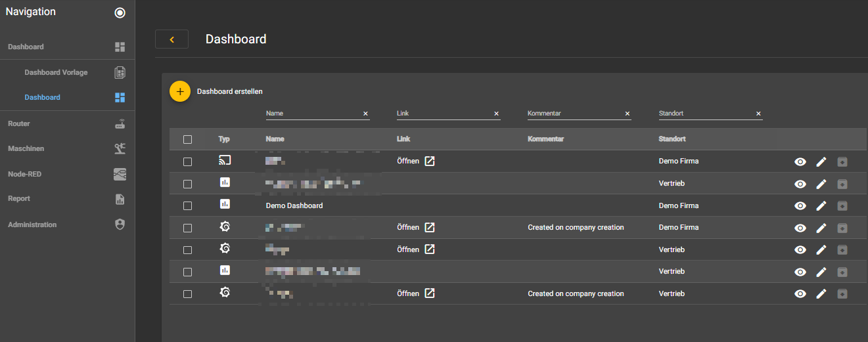Viewport: 868px width, 342px height.
Task: Select all rows with header checkbox
Action: [188, 139]
